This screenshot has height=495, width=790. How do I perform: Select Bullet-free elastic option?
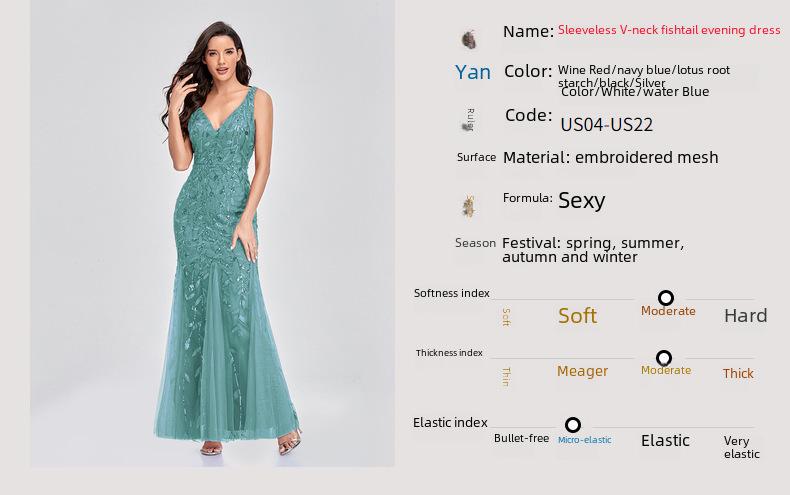point(521,439)
